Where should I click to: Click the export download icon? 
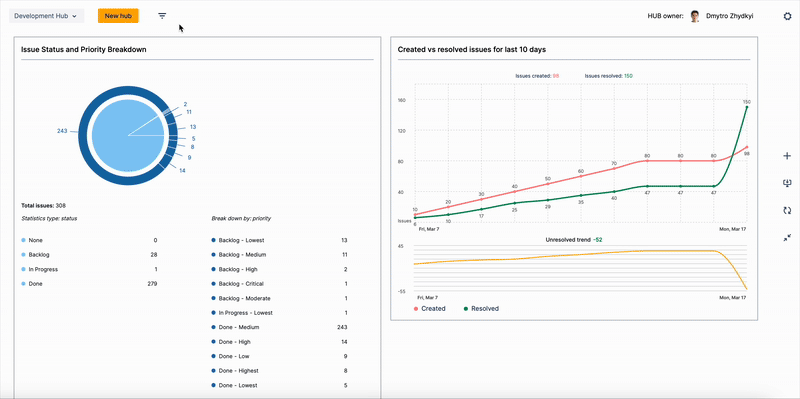click(x=787, y=183)
